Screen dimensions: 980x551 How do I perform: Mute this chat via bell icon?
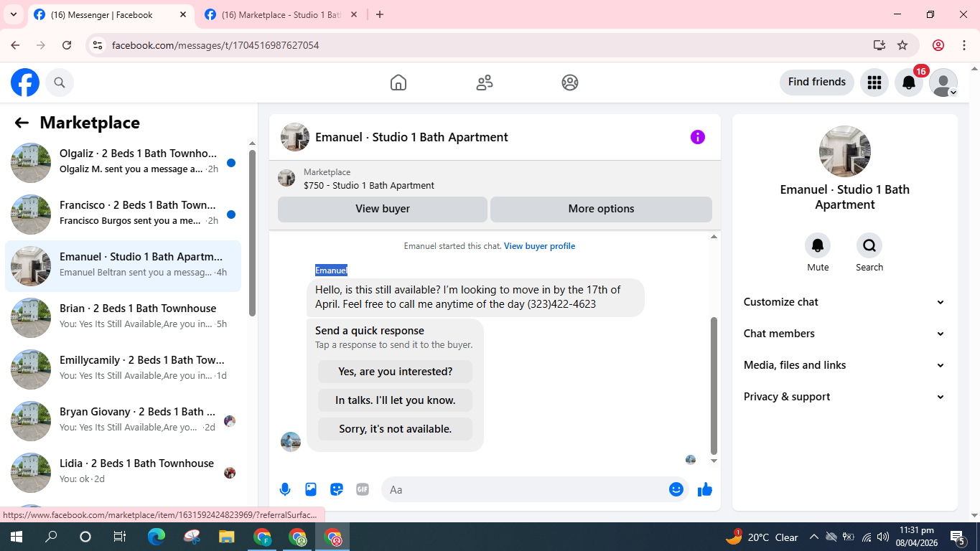tap(818, 246)
